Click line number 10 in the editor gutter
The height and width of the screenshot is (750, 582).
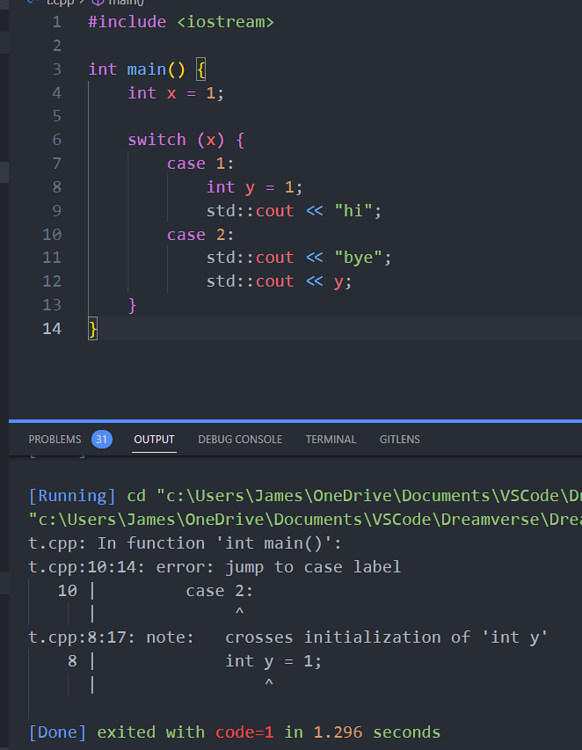point(52,234)
